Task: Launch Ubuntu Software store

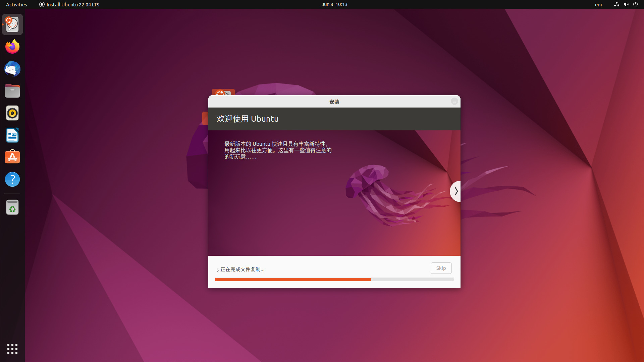Action: tap(12, 157)
